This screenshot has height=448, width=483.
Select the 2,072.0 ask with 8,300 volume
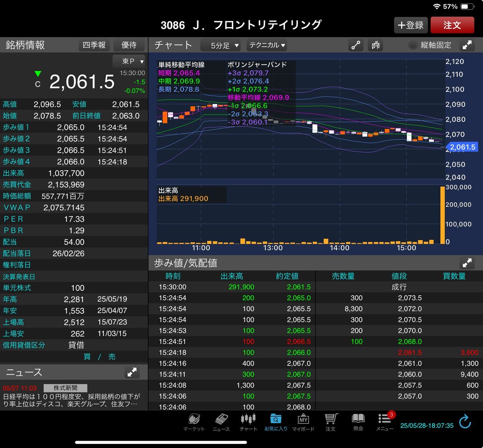pos(399,309)
